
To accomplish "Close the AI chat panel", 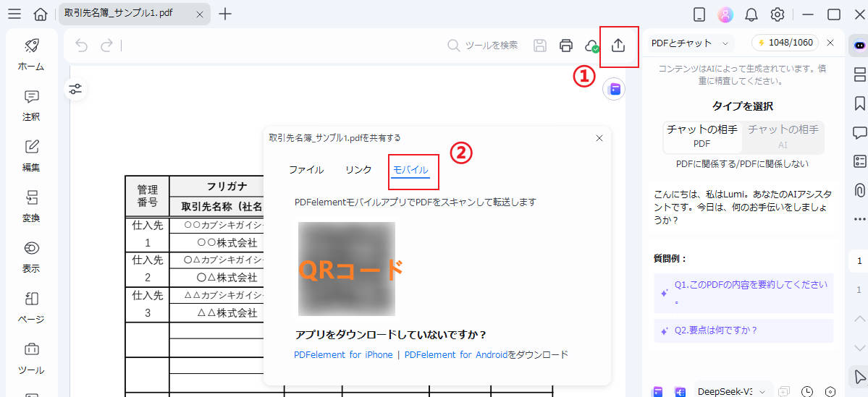I will [830, 43].
